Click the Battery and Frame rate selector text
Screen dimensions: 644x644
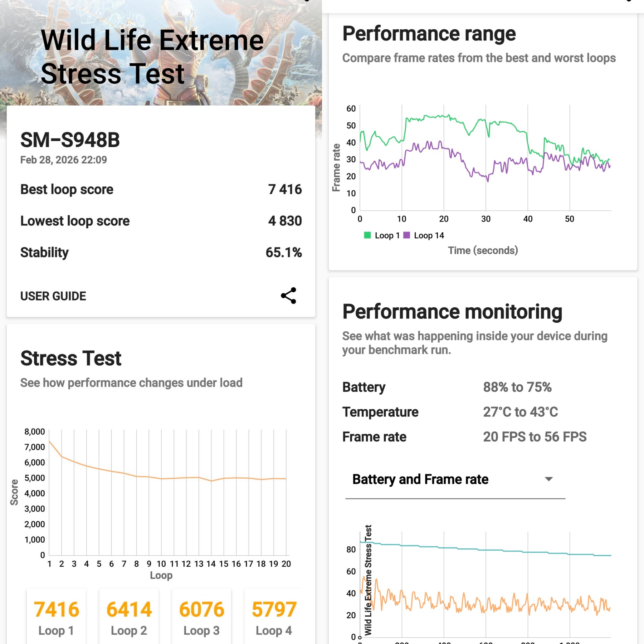pyautogui.click(x=420, y=479)
